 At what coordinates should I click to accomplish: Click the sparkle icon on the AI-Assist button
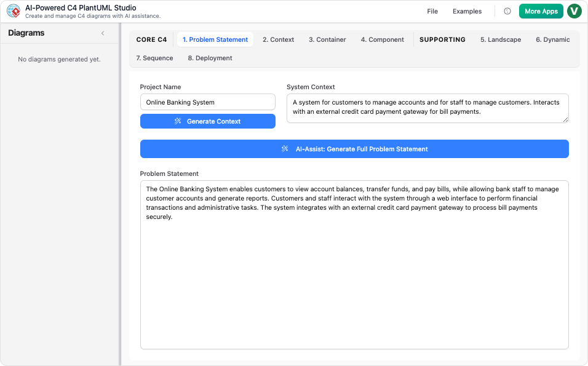pos(284,148)
